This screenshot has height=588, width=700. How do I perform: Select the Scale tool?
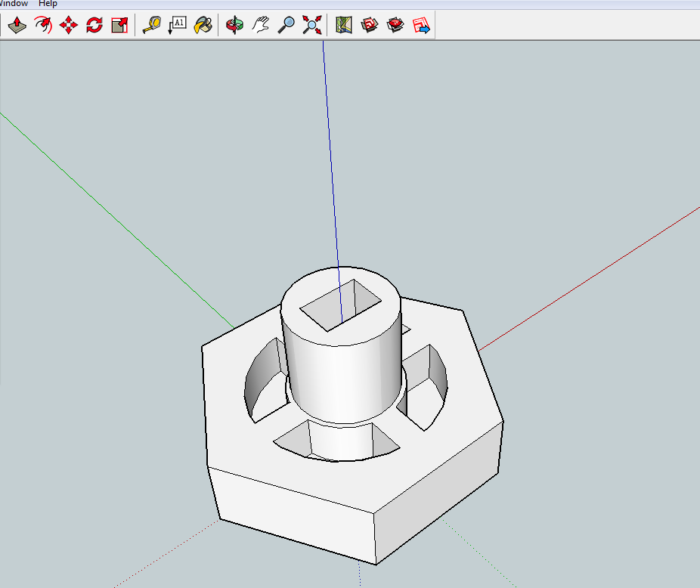118,24
